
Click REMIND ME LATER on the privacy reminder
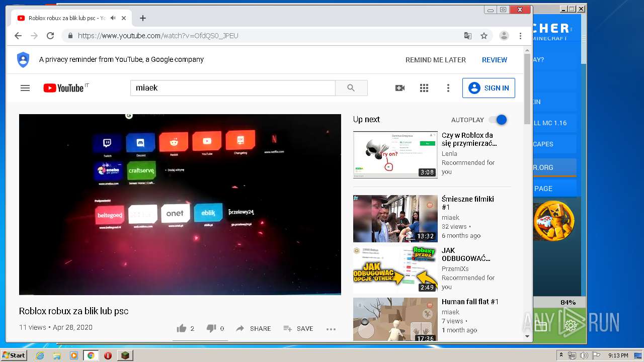(x=436, y=60)
